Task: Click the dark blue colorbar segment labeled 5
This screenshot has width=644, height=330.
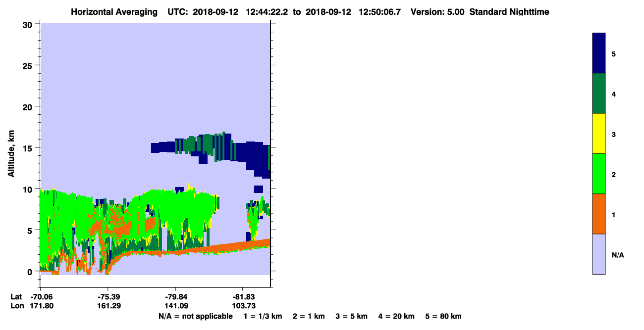Action: tap(599, 53)
